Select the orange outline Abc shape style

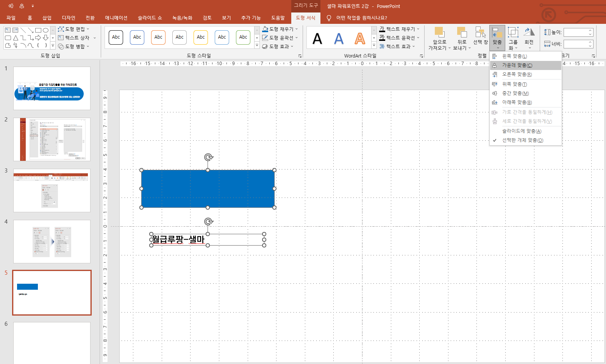pyautogui.click(x=158, y=37)
